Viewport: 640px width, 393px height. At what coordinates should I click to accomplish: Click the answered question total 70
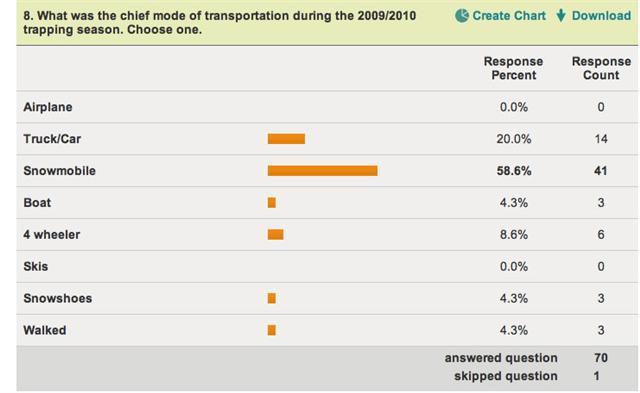click(x=601, y=358)
